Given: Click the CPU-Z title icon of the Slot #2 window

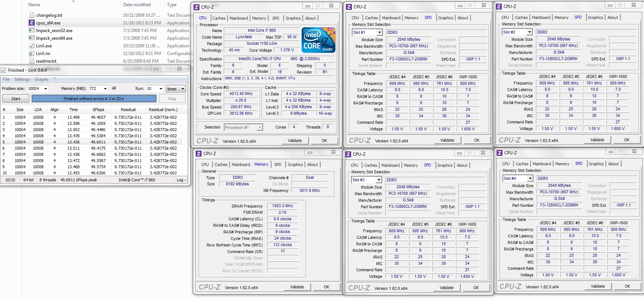Looking at the screenshot, I should coord(499,6).
